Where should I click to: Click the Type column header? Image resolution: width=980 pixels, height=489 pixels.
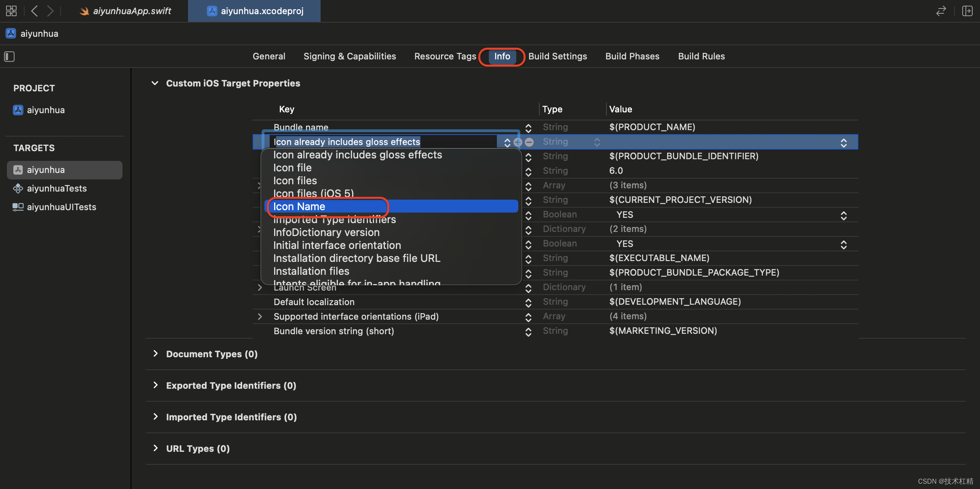pos(552,109)
